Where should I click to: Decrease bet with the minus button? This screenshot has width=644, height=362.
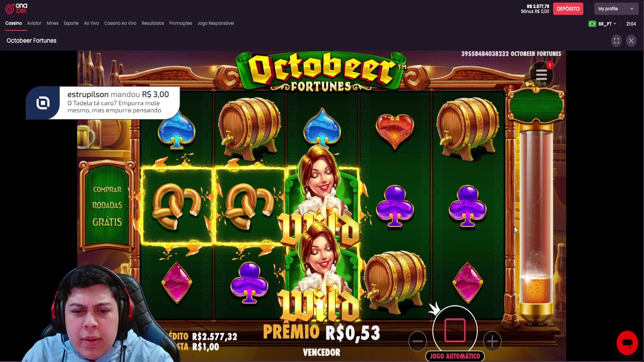point(418,341)
